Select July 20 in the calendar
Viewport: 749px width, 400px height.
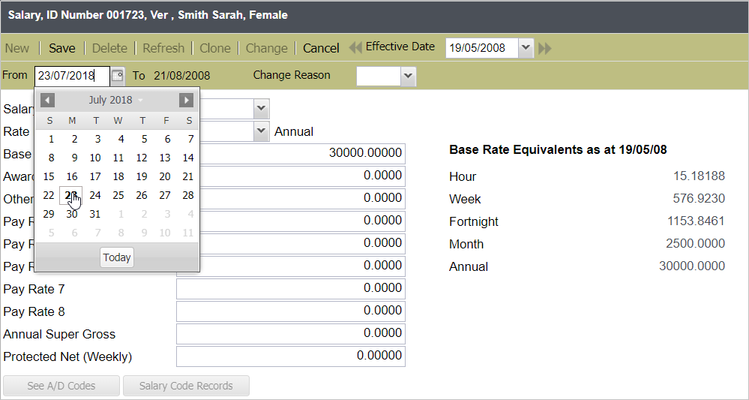(x=165, y=177)
